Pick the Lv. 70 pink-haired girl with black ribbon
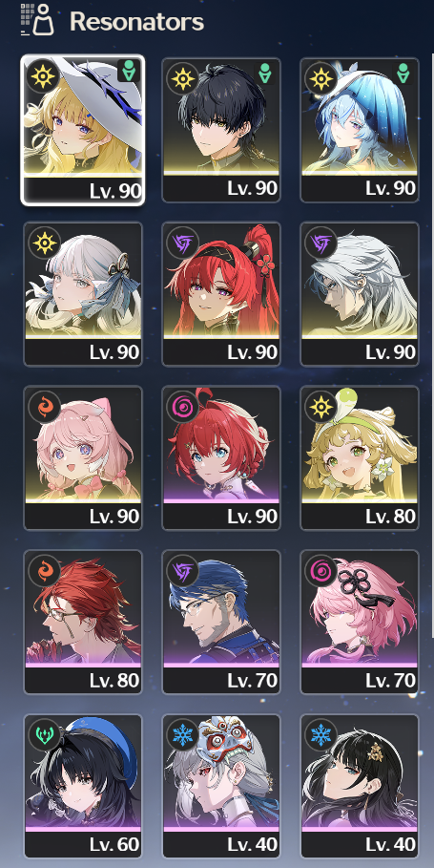The image size is (434, 868). (360, 622)
